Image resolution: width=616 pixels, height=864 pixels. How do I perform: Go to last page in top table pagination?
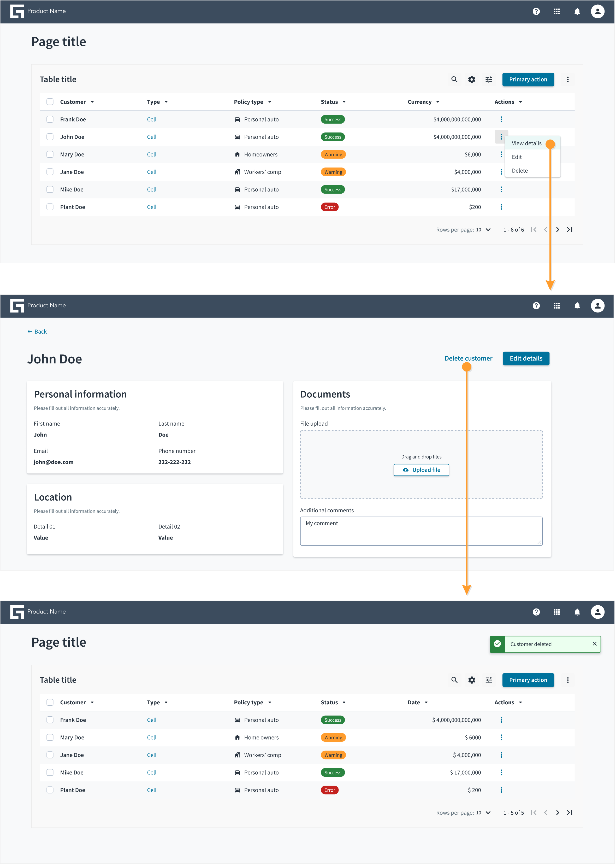[x=570, y=230]
